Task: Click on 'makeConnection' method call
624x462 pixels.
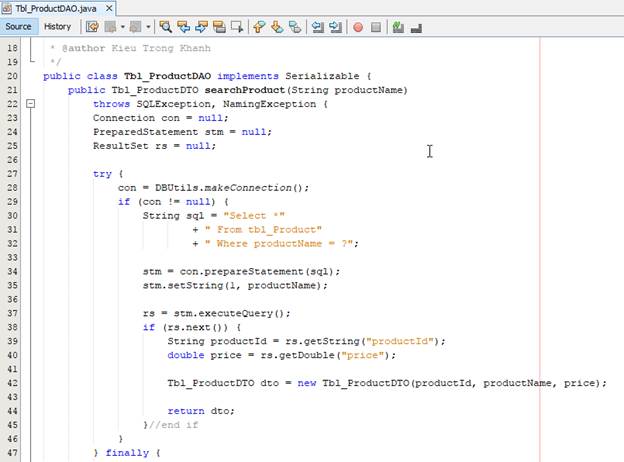Action: click(x=248, y=187)
